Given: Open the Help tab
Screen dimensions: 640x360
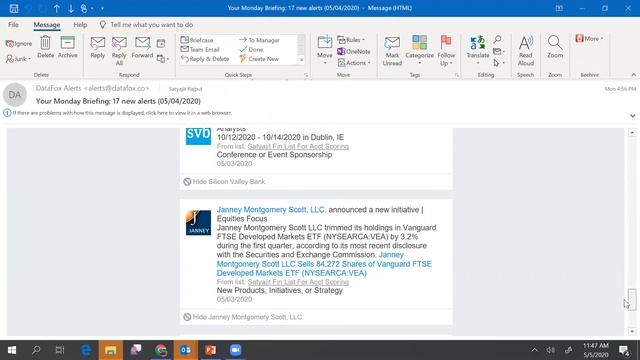Looking at the screenshot, I should tap(80, 24).
